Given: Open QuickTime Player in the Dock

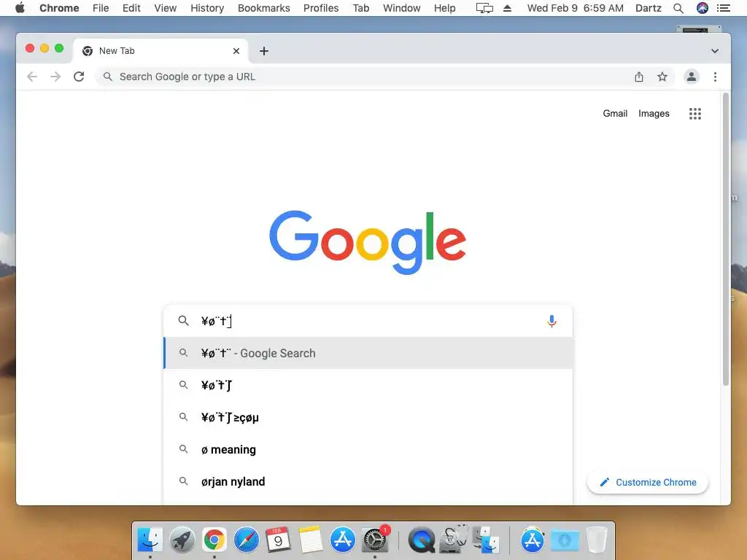Looking at the screenshot, I should click(421, 540).
